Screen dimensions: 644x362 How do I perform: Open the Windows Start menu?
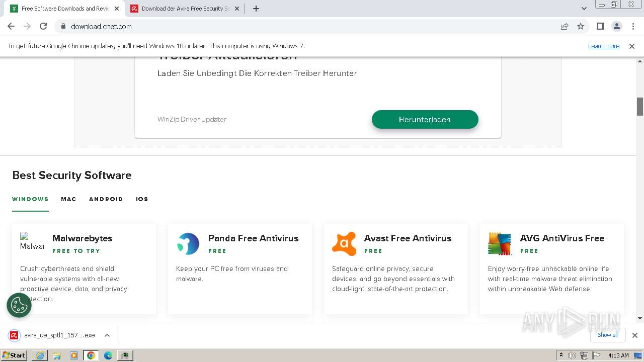tap(14, 355)
